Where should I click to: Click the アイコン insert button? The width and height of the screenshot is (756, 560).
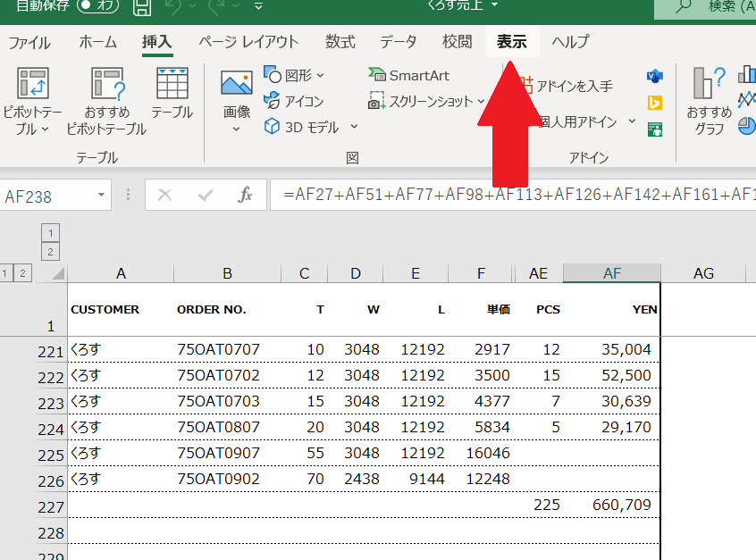[294, 101]
